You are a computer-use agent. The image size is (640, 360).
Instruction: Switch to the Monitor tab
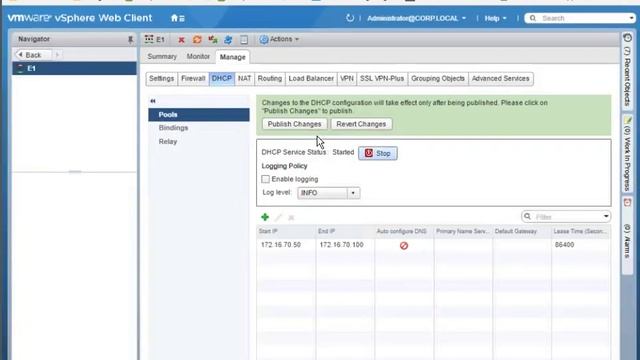pyautogui.click(x=198, y=56)
